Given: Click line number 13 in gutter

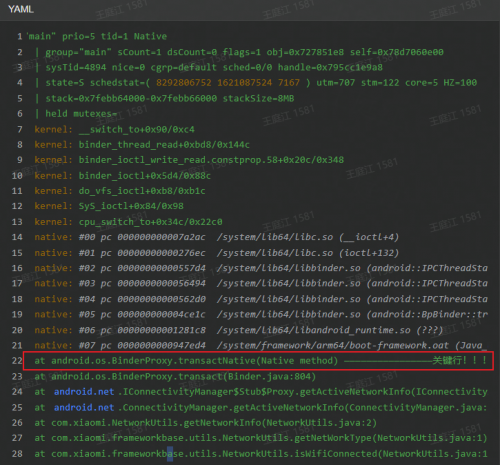Looking at the screenshot, I should [17, 222].
